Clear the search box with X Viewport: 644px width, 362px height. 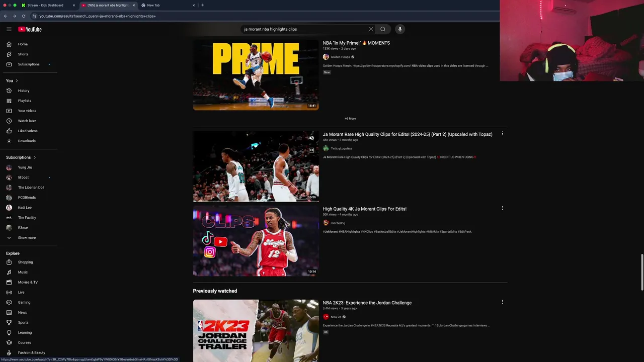[x=371, y=29]
